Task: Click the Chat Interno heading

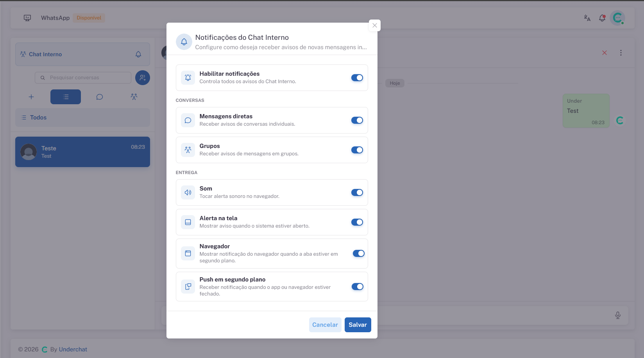Action: pyautogui.click(x=45, y=54)
